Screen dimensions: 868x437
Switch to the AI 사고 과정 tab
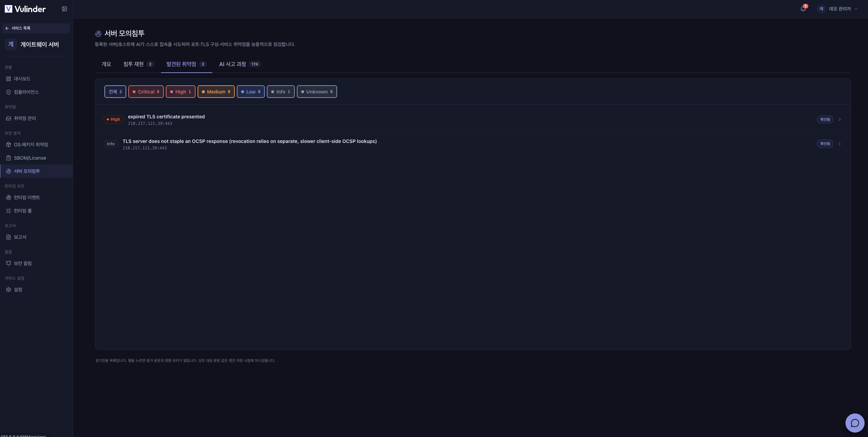[240, 64]
